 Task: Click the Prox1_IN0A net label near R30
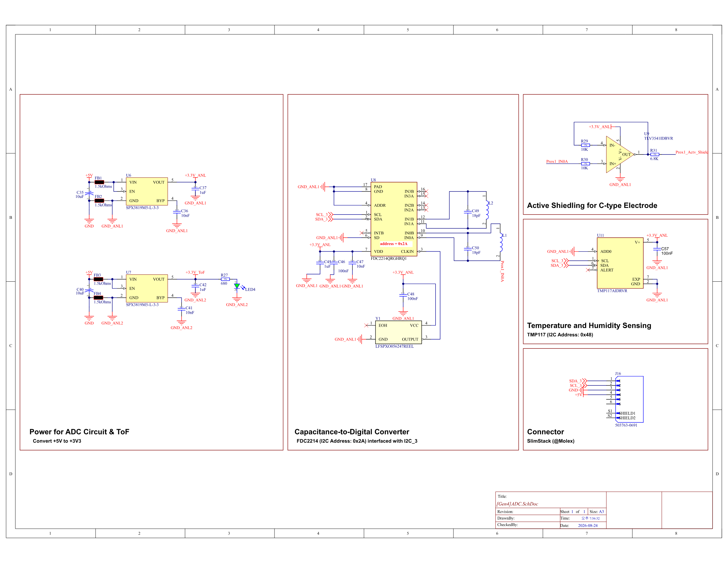(x=557, y=161)
